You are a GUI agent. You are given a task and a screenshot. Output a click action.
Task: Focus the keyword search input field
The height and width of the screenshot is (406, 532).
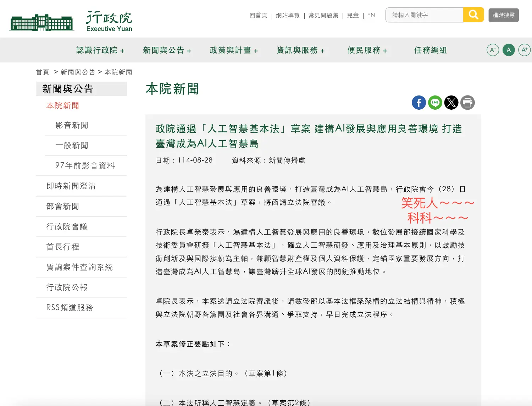tap(424, 15)
